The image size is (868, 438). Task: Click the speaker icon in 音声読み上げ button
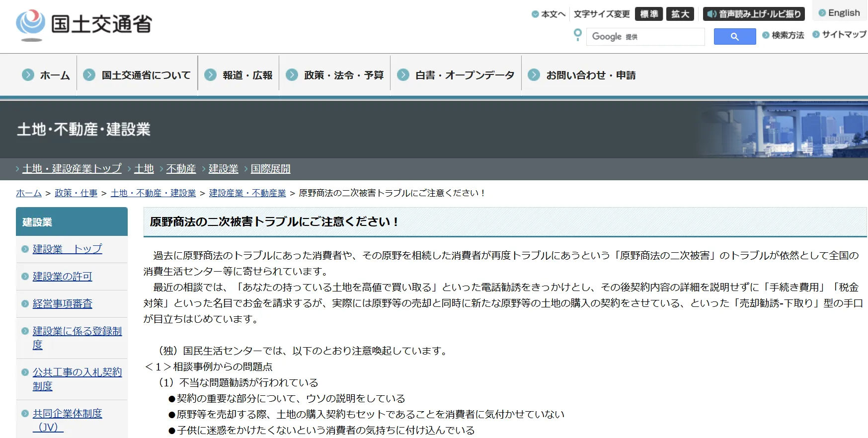click(712, 14)
